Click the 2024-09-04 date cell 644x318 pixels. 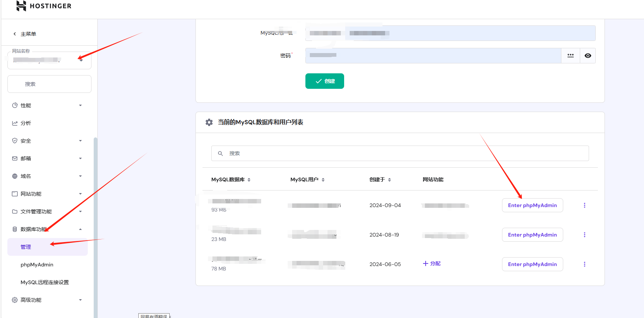(385, 205)
